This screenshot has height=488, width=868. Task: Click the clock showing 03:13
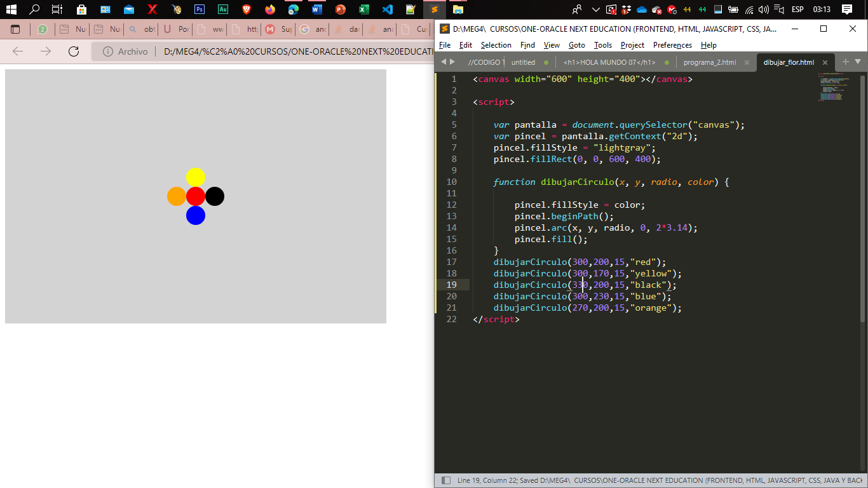coord(822,10)
